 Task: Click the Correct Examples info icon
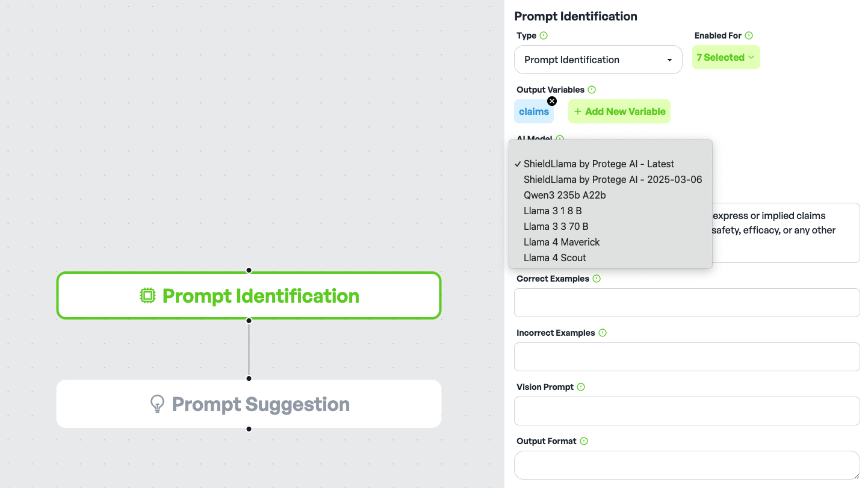point(597,279)
